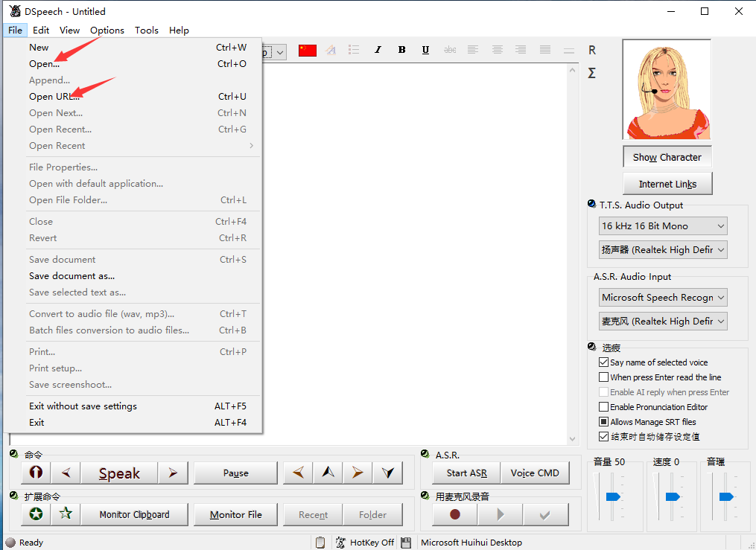Expand the 16 kHz 16 Bit Mono dropdown
Image resolution: width=756 pixels, height=550 pixels.
pos(663,226)
